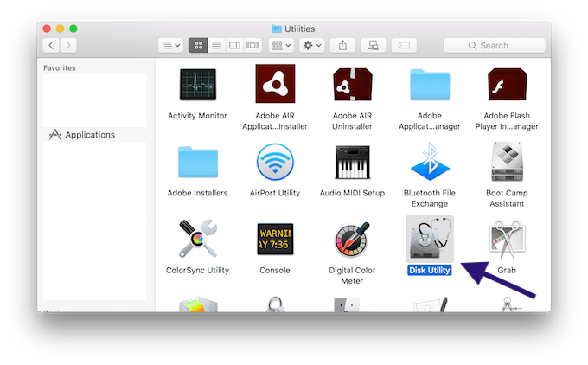Click the AirPort Utility name label
Image resolution: width=588 pixels, height=365 pixels.
[275, 193]
